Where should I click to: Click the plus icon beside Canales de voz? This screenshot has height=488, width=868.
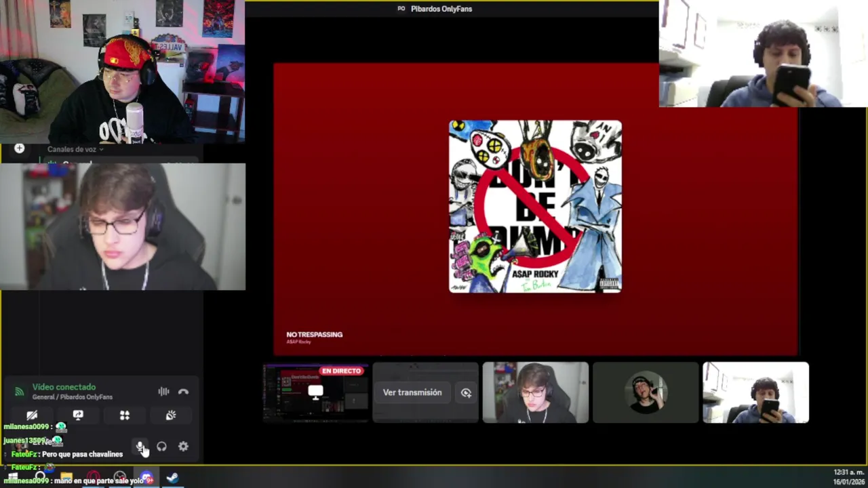coord(19,148)
